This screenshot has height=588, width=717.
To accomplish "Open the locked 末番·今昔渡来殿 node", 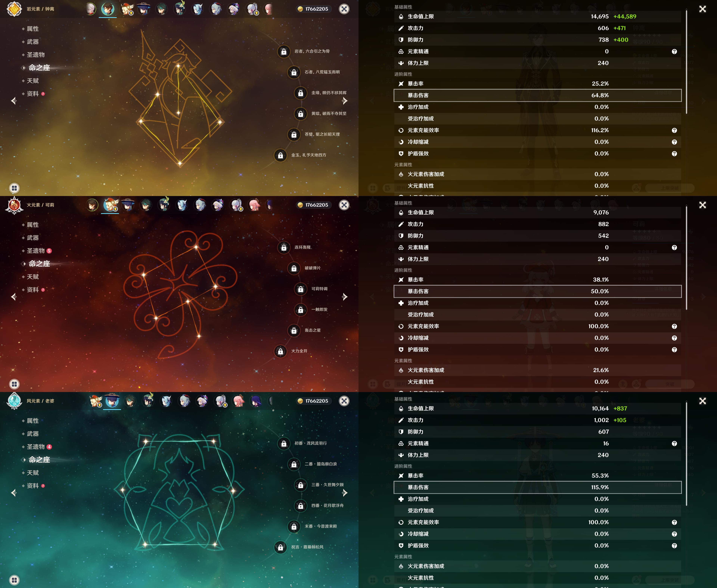I will 294,526.
